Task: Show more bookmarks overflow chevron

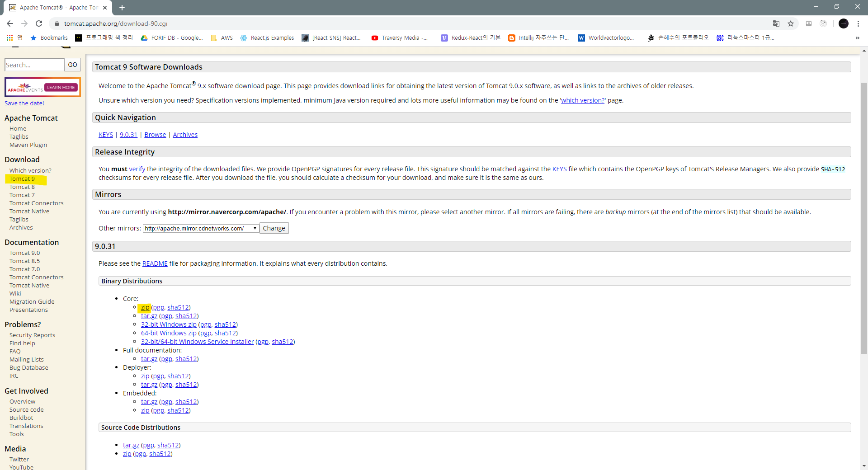Action: (858, 38)
